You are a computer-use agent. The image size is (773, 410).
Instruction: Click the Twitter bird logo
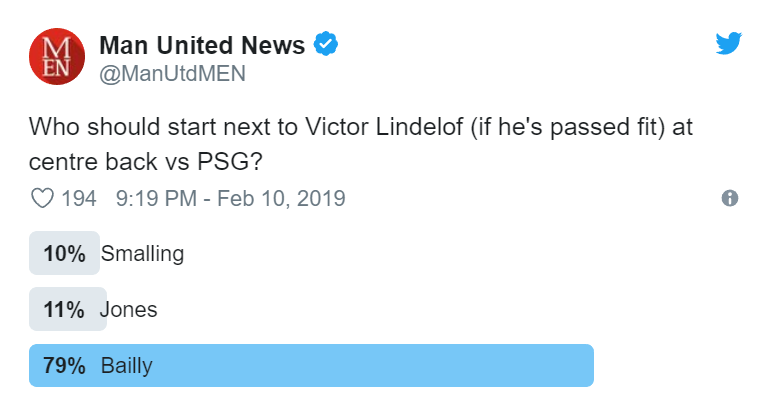pos(729,43)
